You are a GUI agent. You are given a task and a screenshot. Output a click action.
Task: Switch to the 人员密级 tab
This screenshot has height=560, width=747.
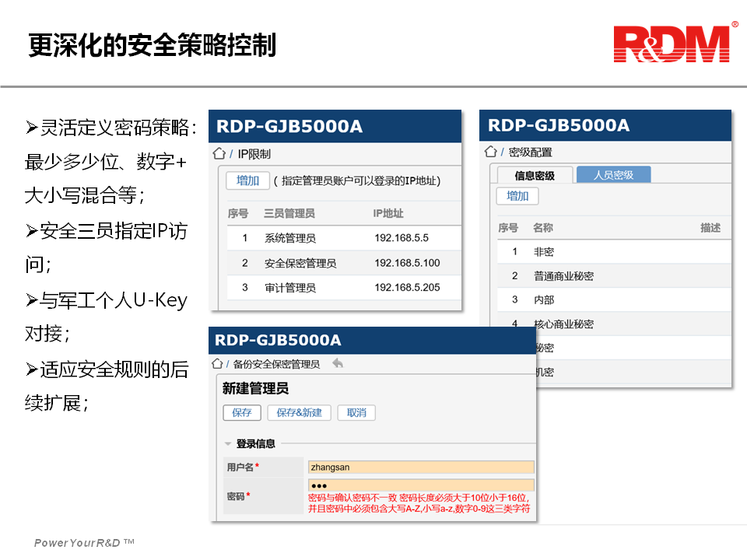pos(615,174)
